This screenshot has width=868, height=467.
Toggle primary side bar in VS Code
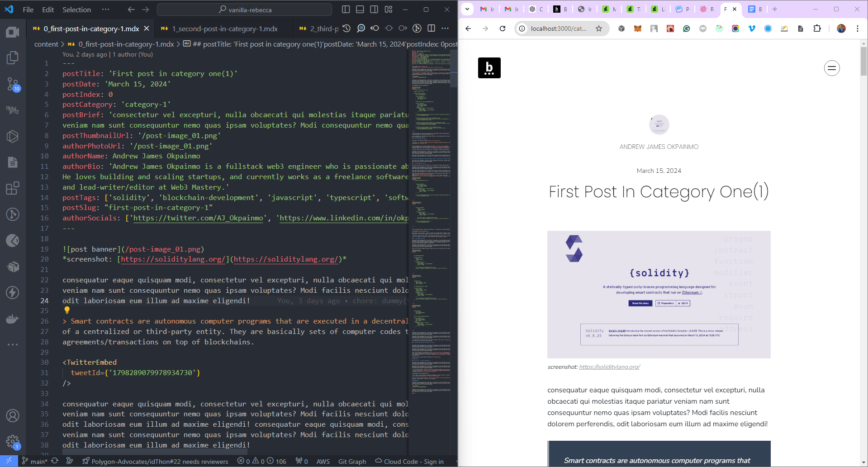click(x=346, y=10)
